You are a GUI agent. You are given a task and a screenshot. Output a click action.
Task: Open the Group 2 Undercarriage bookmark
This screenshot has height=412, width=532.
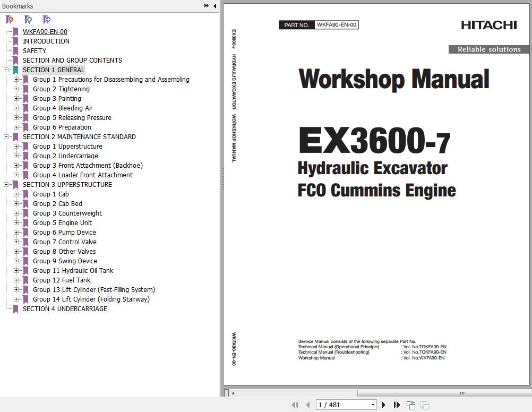[65, 156]
